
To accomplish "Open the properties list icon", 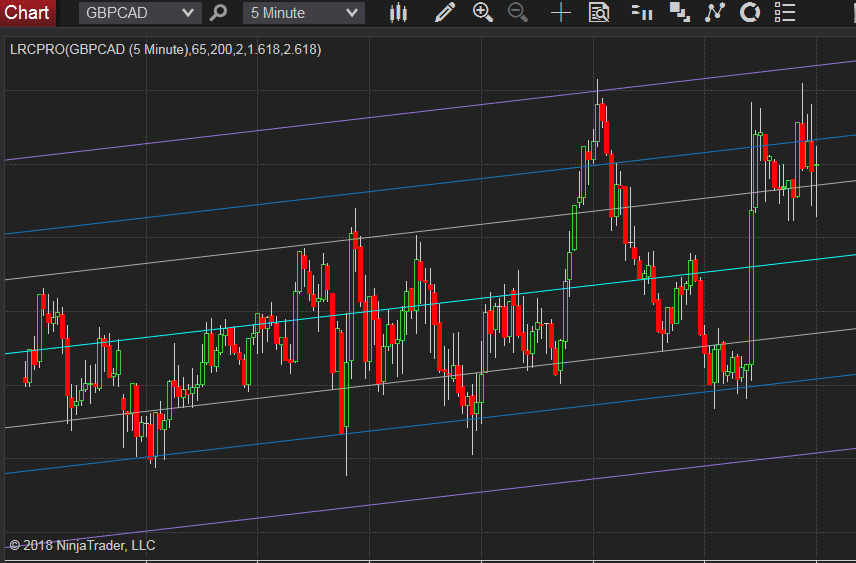I will tap(785, 13).
